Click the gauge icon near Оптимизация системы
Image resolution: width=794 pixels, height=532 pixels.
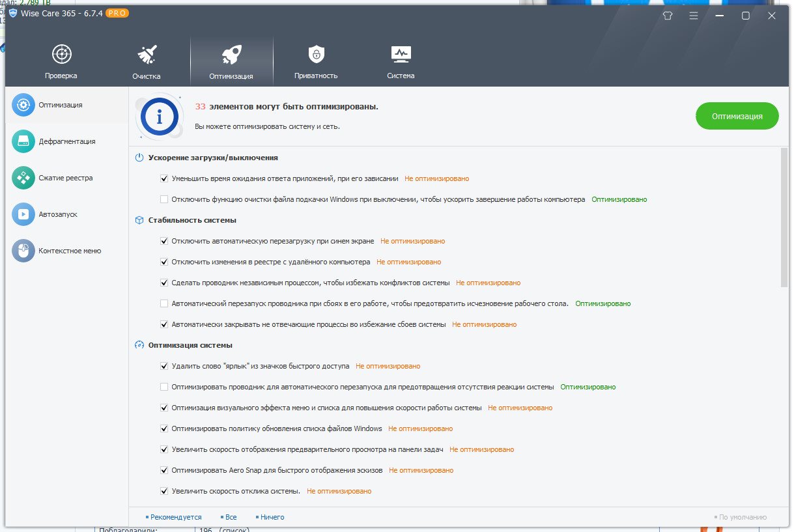tap(139, 345)
